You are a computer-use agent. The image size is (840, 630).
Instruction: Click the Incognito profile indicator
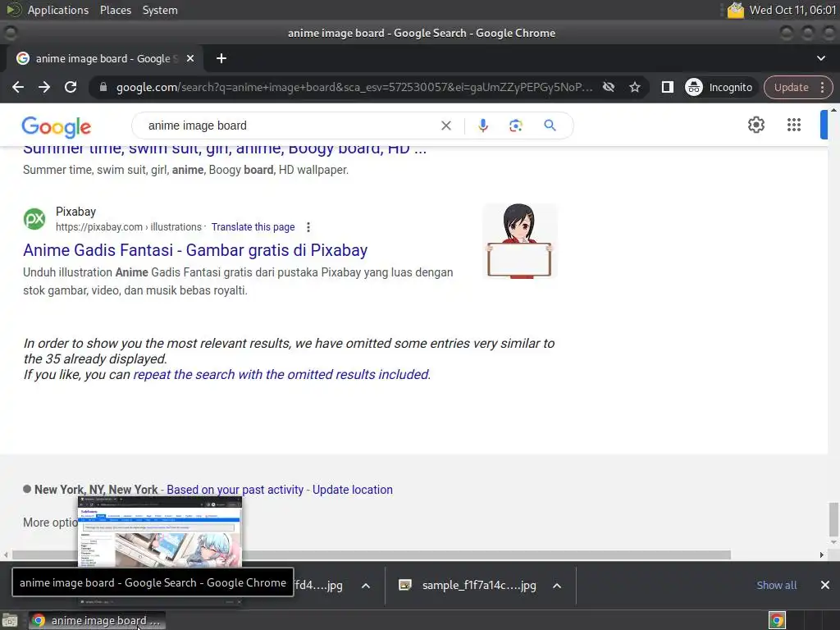[x=719, y=87]
